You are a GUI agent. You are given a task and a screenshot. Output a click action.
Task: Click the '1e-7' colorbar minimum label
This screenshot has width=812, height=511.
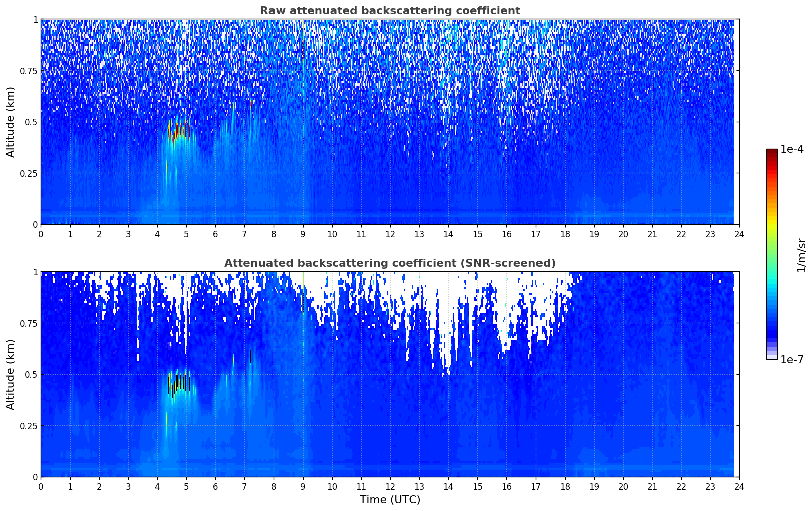click(792, 359)
